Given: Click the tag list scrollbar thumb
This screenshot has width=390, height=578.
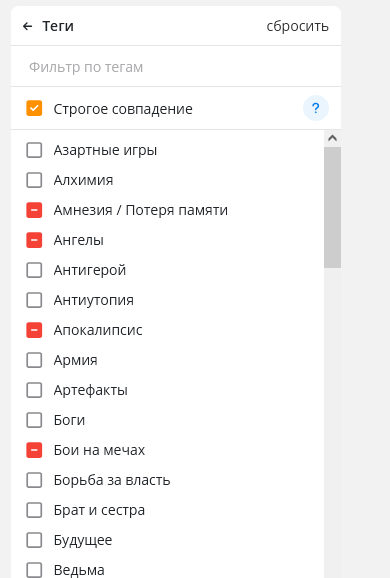Looking at the screenshot, I should tap(332, 208).
